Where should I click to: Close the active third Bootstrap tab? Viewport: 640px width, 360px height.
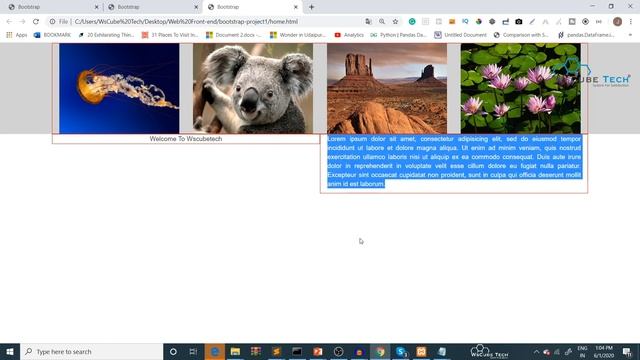[x=296, y=7]
